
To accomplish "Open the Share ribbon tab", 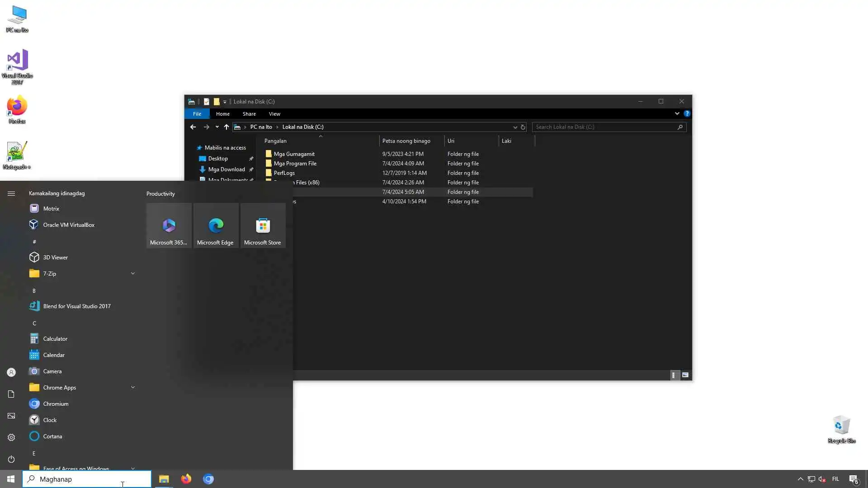I will [x=249, y=114].
